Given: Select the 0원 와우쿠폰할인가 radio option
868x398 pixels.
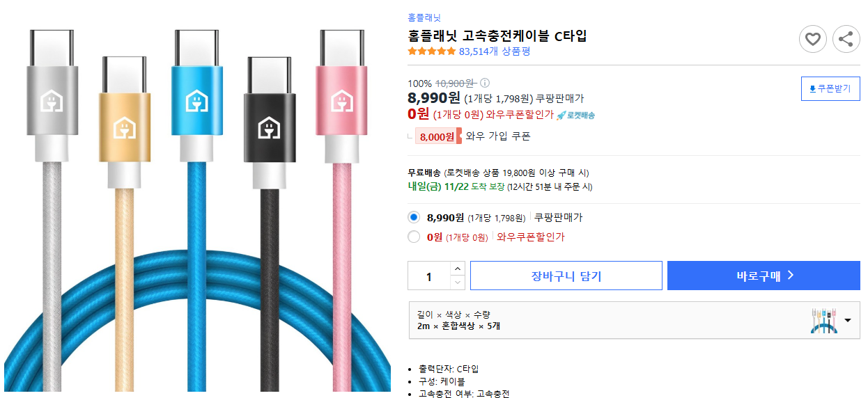Looking at the screenshot, I should coord(414,237).
